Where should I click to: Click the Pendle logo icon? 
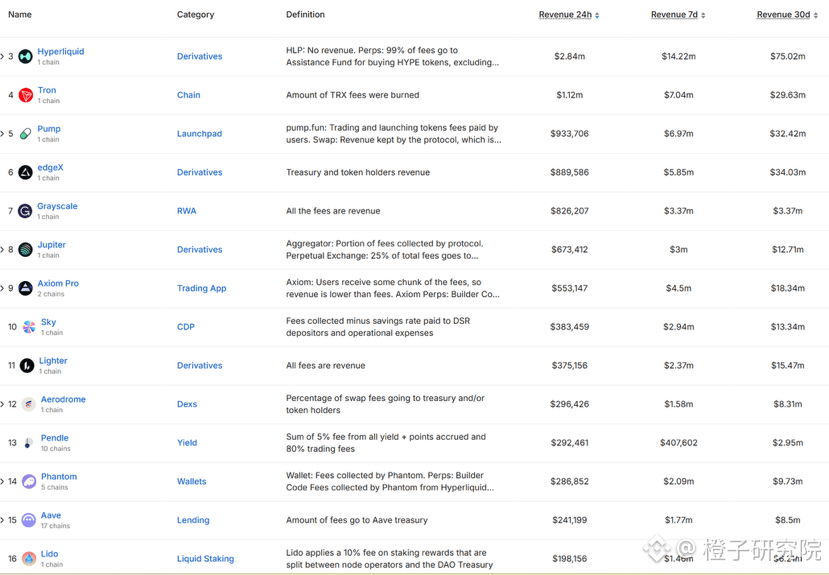tap(27, 443)
